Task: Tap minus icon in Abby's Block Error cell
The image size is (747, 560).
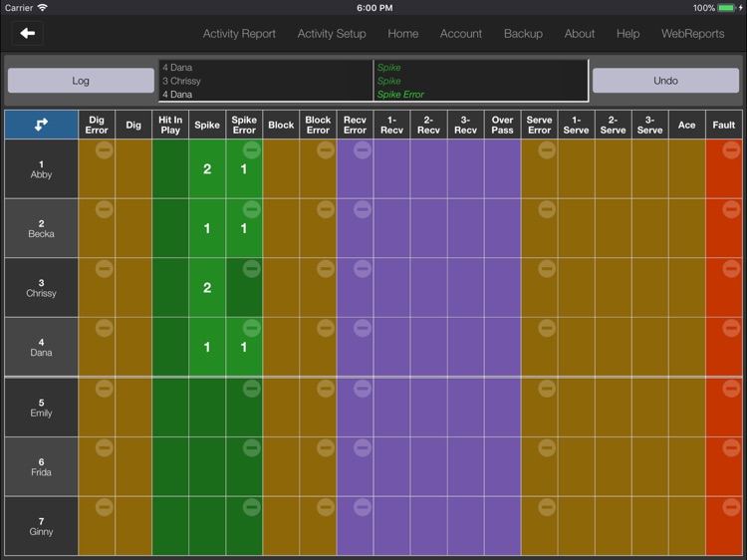Action: 326,150
